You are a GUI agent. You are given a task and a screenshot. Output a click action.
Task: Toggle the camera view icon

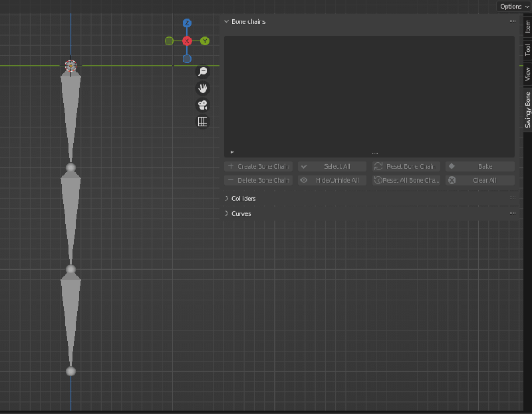click(203, 104)
